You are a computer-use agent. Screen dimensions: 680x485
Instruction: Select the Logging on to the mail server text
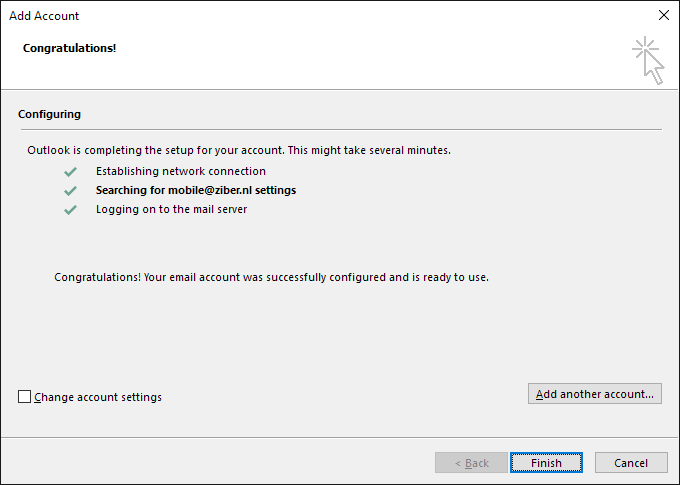tap(171, 210)
